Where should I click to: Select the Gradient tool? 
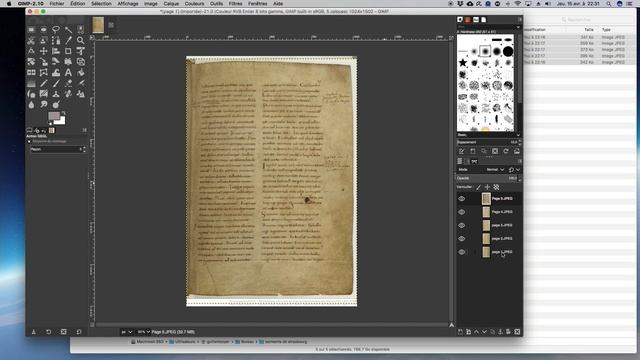[x=31, y=83]
